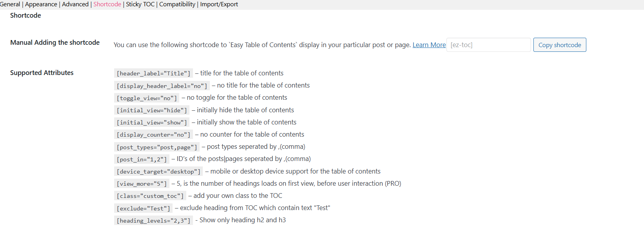The height and width of the screenshot is (234, 644).
Task: Open the General settings tab
Action: coord(10,4)
